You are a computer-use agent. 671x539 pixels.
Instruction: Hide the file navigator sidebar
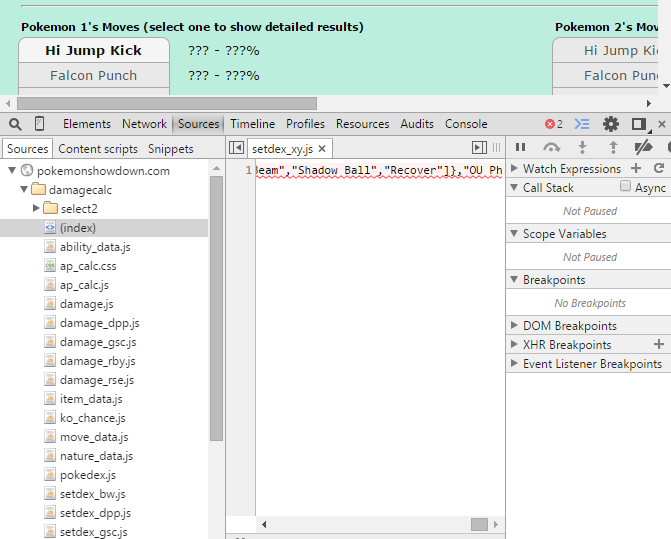236,148
